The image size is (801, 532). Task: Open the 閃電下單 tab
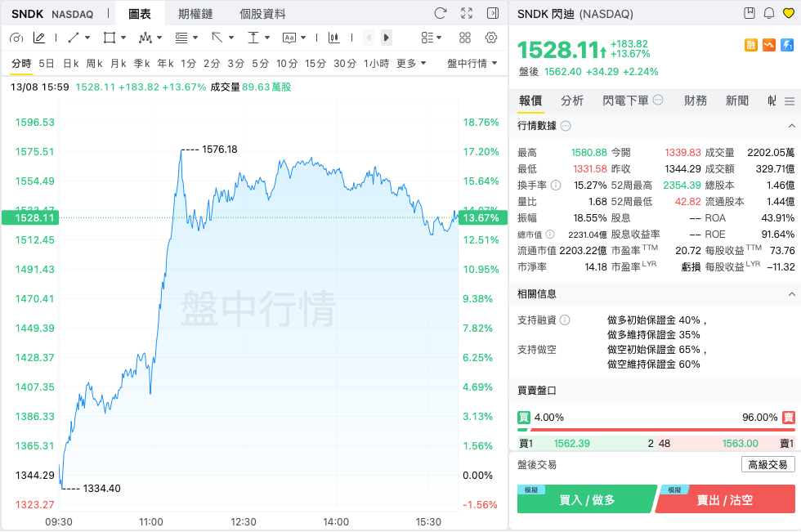[x=633, y=101]
